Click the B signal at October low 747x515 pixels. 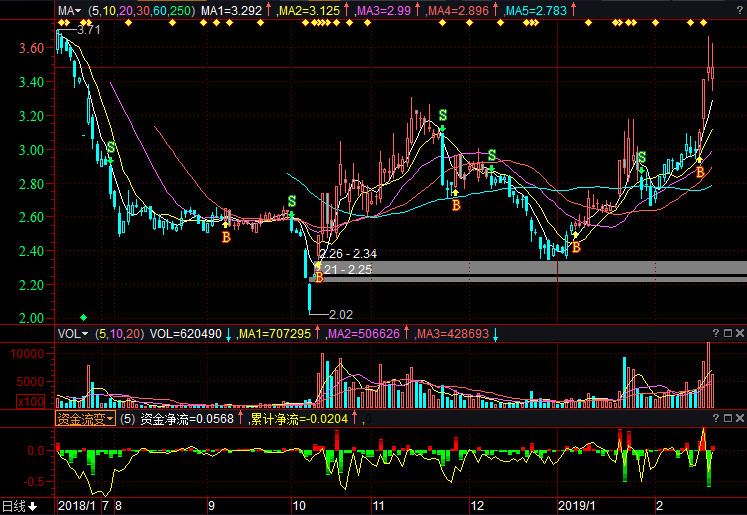[319, 276]
